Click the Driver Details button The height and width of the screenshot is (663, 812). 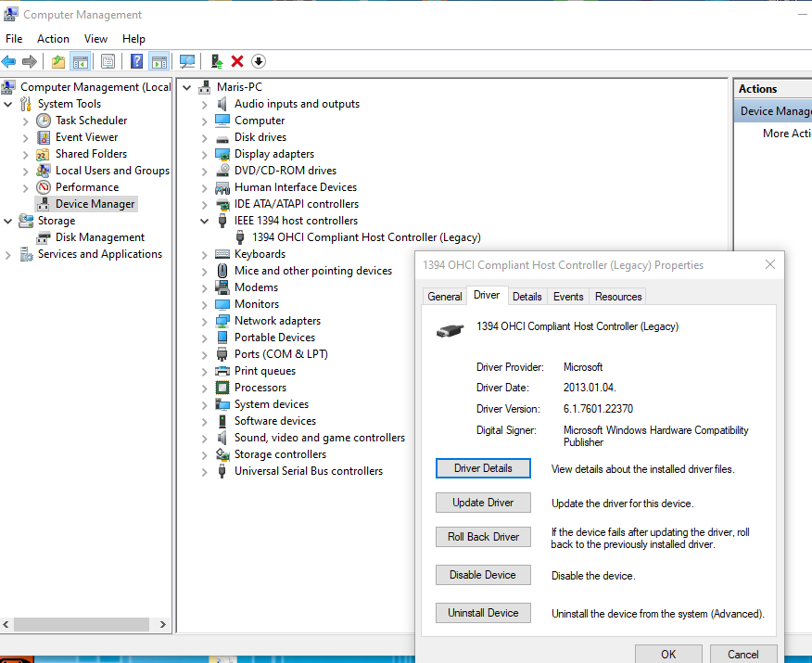point(483,468)
